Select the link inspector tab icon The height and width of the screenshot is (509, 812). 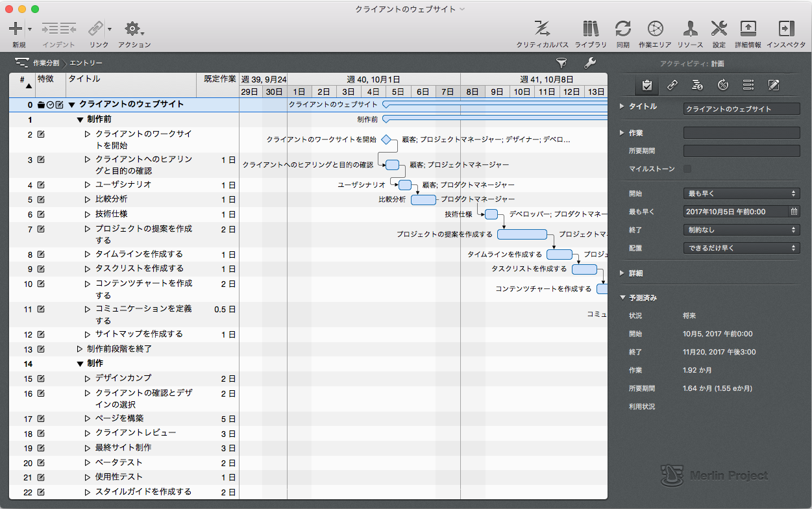click(672, 85)
